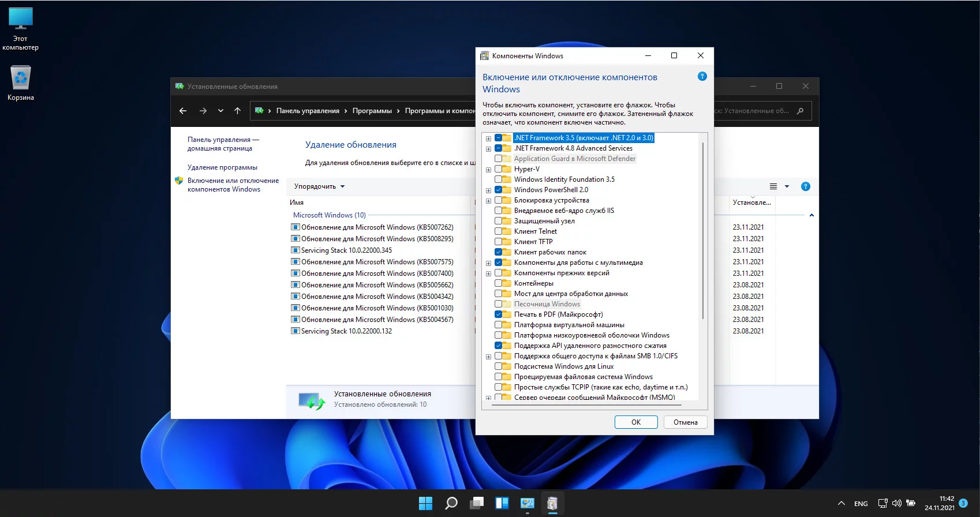This screenshot has width=980, height=517.
Task: Enable the Hyper-V checkbox
Action: 498,169
